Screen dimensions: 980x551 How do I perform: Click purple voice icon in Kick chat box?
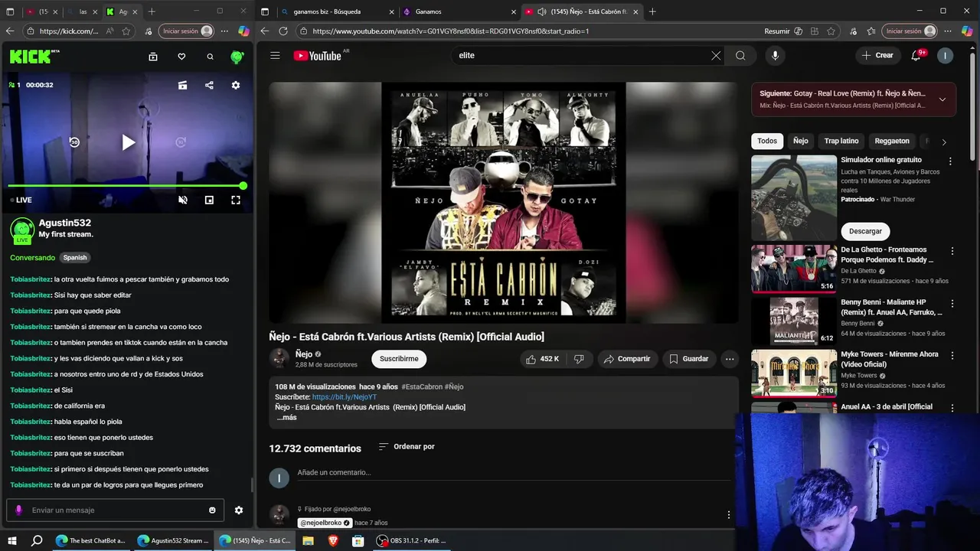coord(19,510)
